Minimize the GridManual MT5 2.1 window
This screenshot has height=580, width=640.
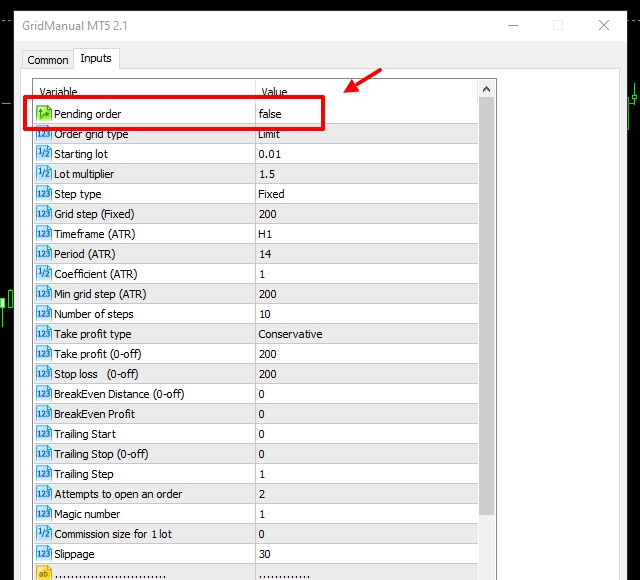(513, 25)
